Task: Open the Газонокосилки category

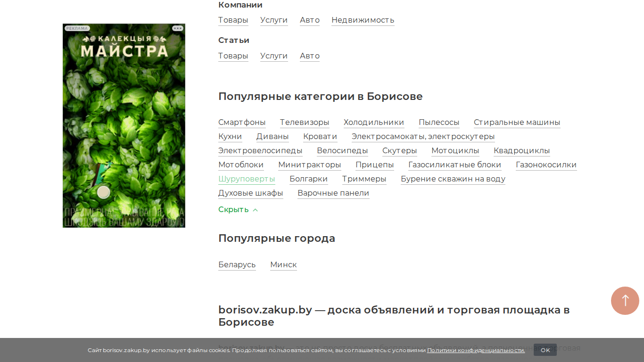Action: pos(546,165)
